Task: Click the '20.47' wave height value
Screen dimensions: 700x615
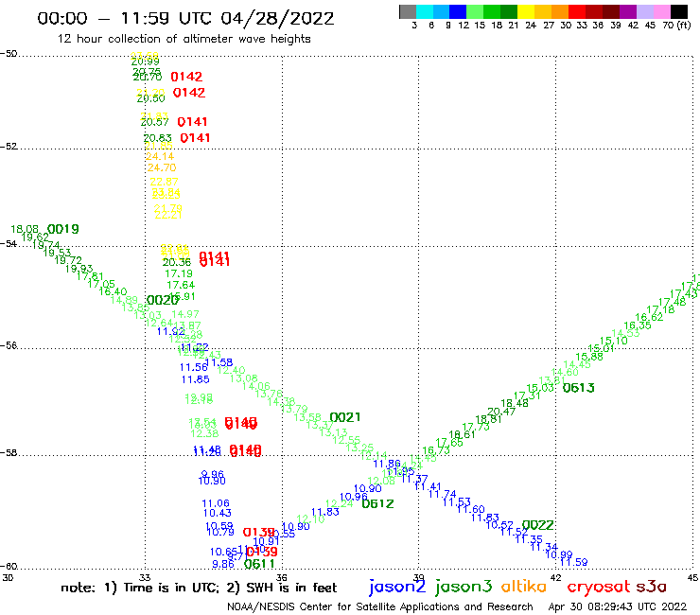Action: (501, 412)
